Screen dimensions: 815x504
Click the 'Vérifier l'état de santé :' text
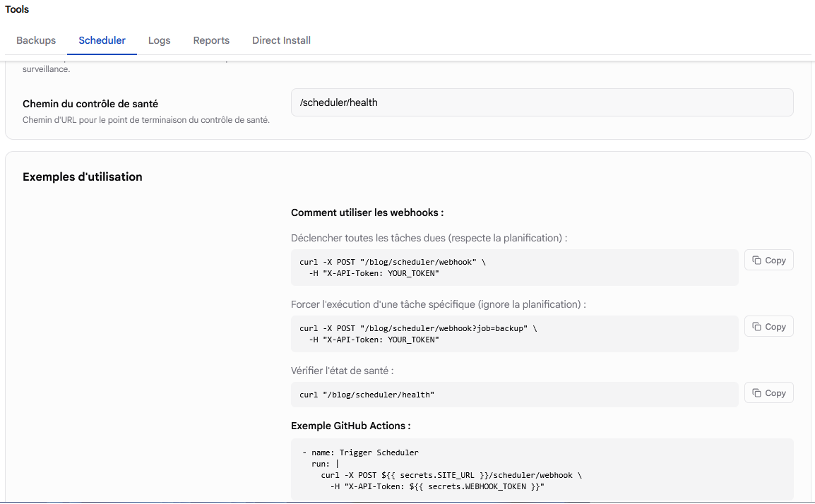[x=342, y=371]
